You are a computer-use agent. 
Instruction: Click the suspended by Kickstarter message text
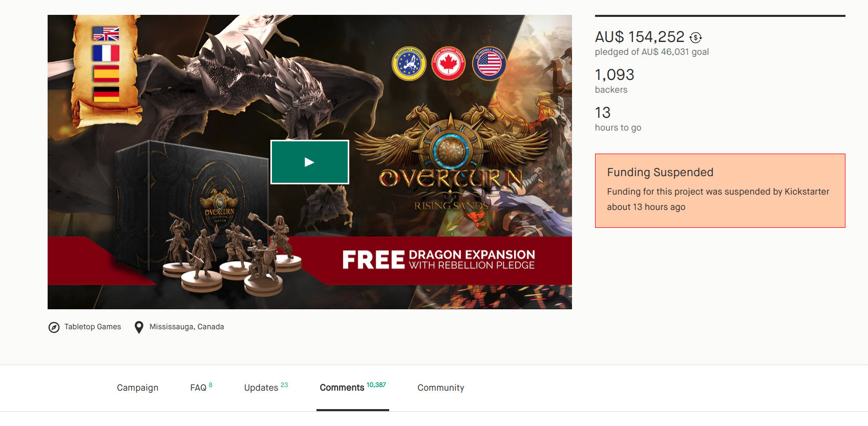[718, 199]
